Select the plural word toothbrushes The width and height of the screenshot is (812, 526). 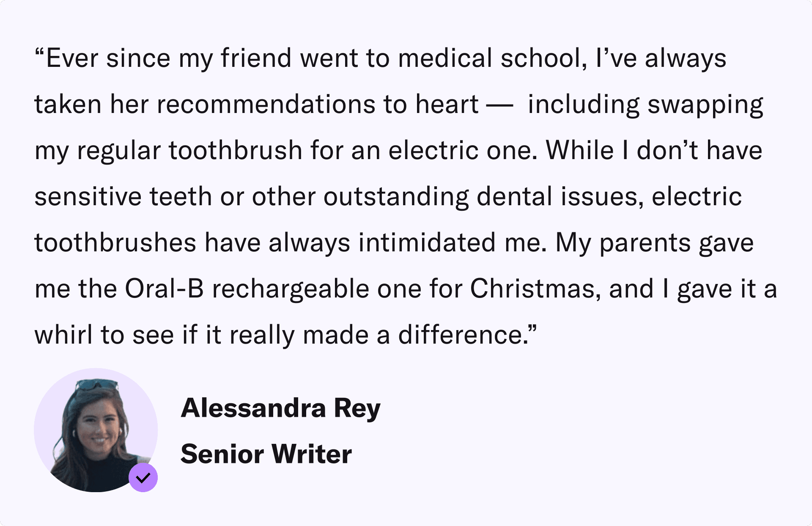point(115,243)
